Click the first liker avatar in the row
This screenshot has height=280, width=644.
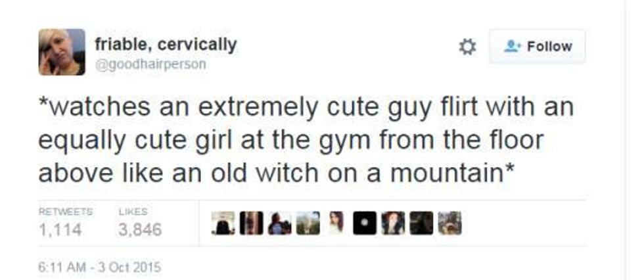point(222,223)
